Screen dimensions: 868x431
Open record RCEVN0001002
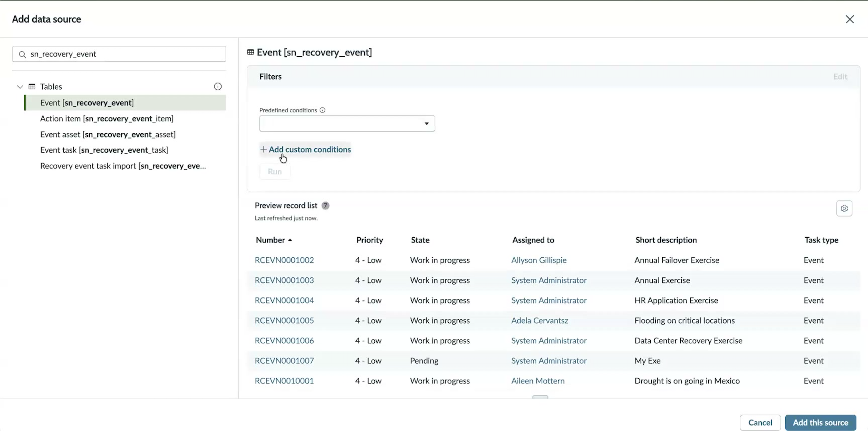point(284,260)
